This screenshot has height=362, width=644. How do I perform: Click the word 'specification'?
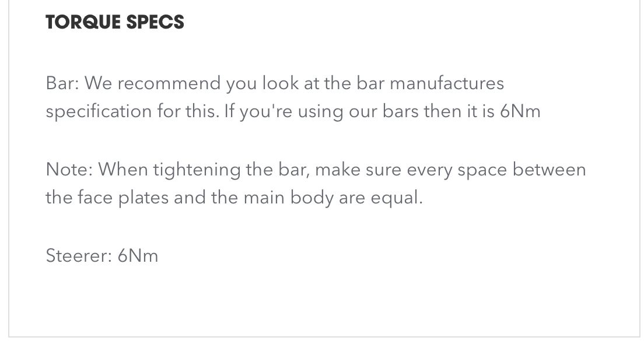(x=98, y=111)
